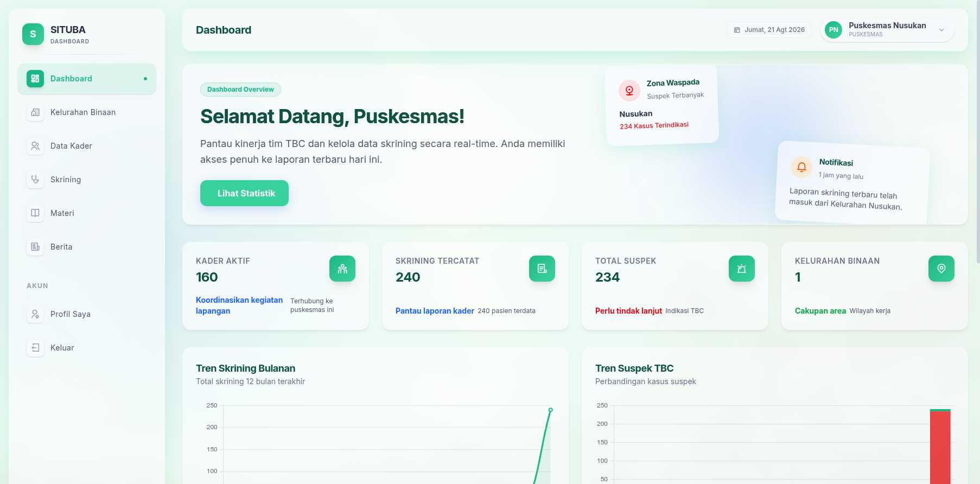The width and height of the screenshot is (980, 484).
Task: Click the Total Suspek alarm icon
Action: (742, 269)
